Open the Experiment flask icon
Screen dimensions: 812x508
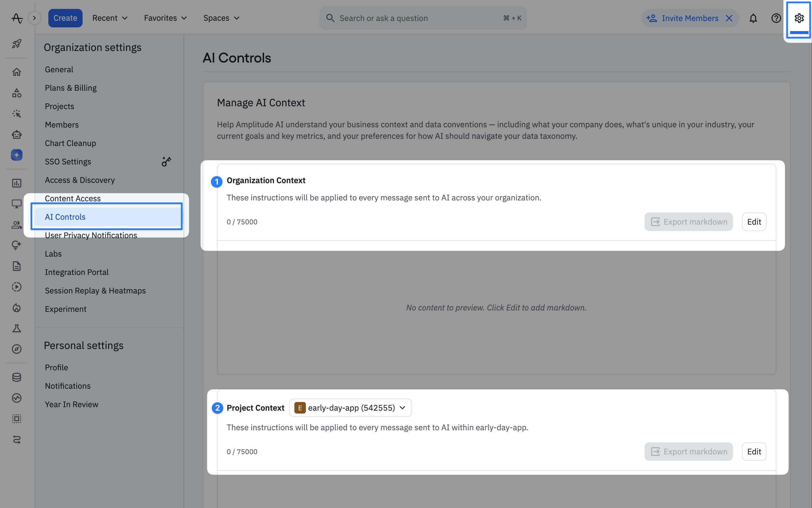(16, 328)
